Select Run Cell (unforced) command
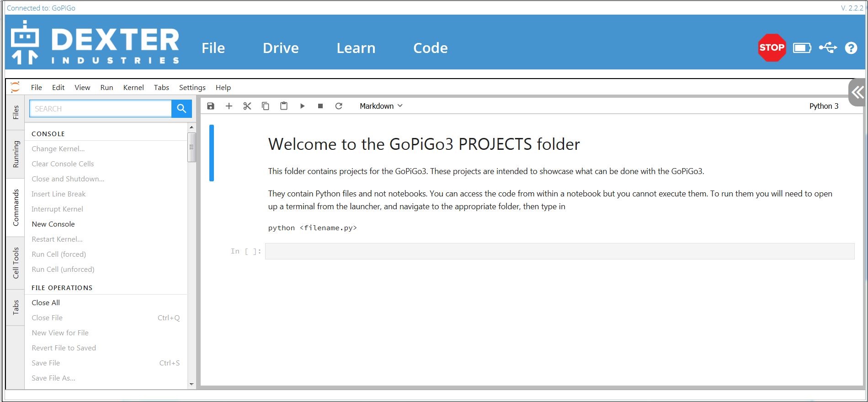This screenshot has width=868, height=402. pos(106,270)
